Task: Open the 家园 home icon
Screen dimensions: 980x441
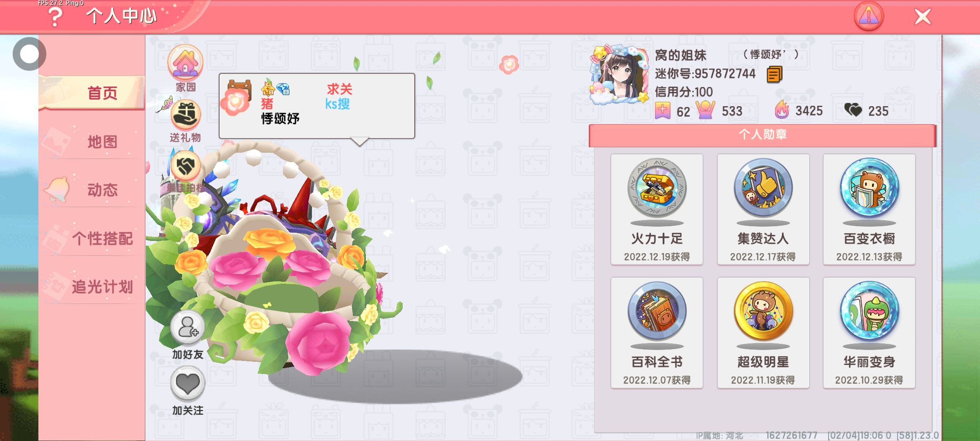Action: (185, 63)
